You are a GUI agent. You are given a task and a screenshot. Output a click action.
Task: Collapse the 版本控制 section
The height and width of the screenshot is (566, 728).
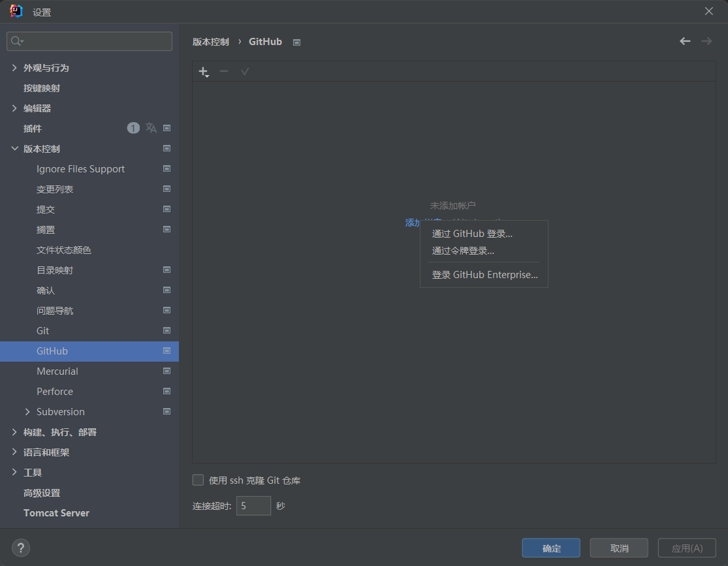coord(14,149)
